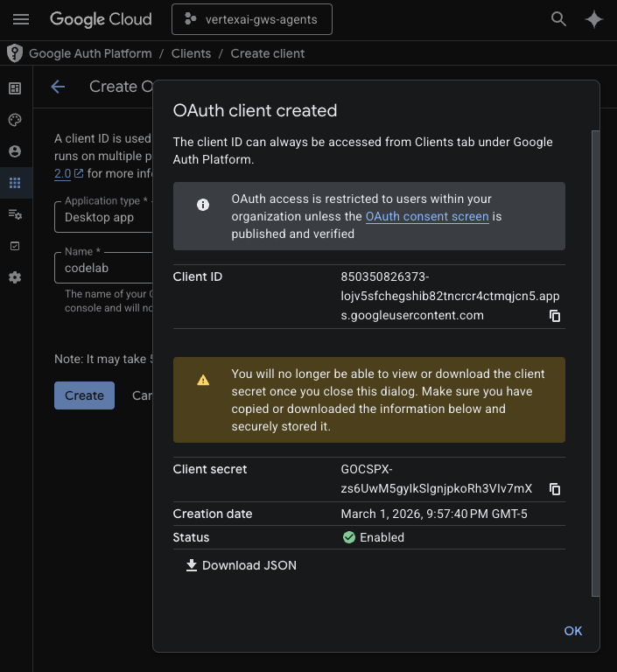Screen dimensions: 617x672
Task: Open the Audience person sidebar icon
Action: (x=15, y=151)
